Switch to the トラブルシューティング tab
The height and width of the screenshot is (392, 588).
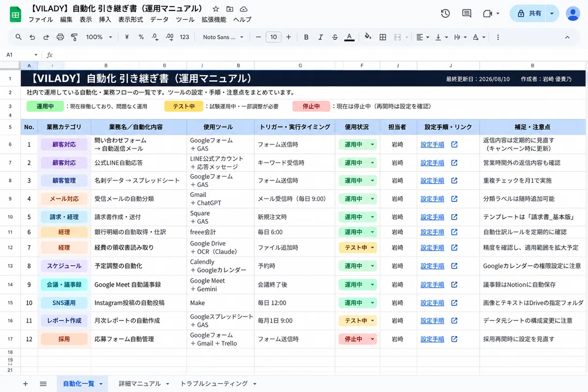click(x=214, y=384)
